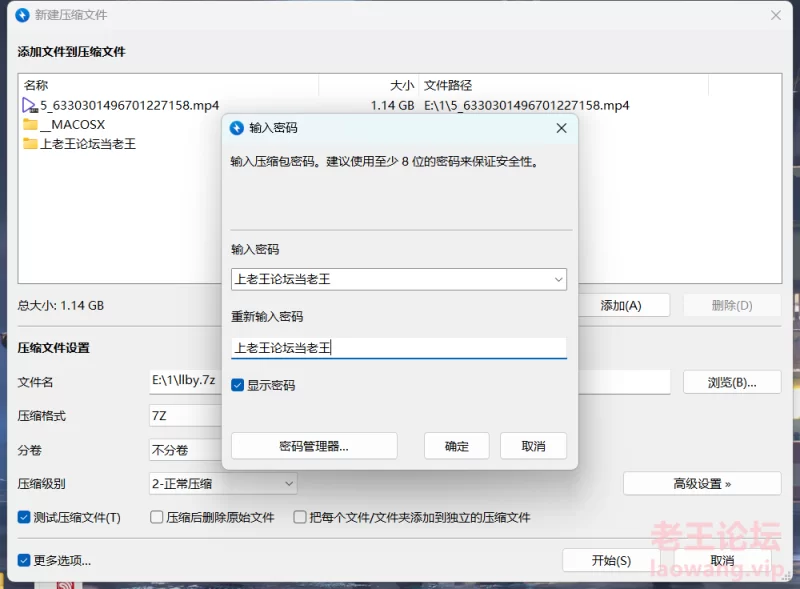Click the 文件路径 column header
800x589 pixels.
click(x=448, y=85)
